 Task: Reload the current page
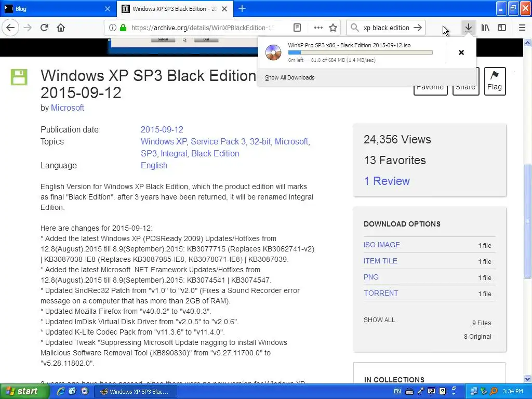[x=45, y=28]
